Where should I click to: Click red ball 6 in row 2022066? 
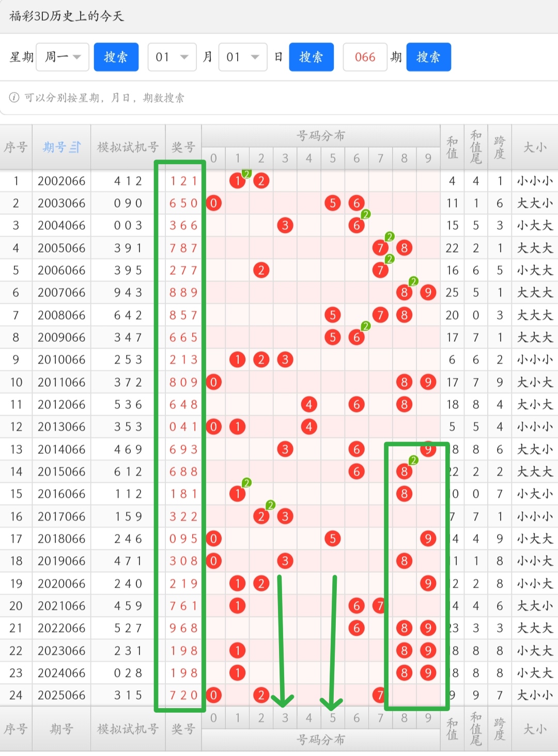tap(357, 628)
